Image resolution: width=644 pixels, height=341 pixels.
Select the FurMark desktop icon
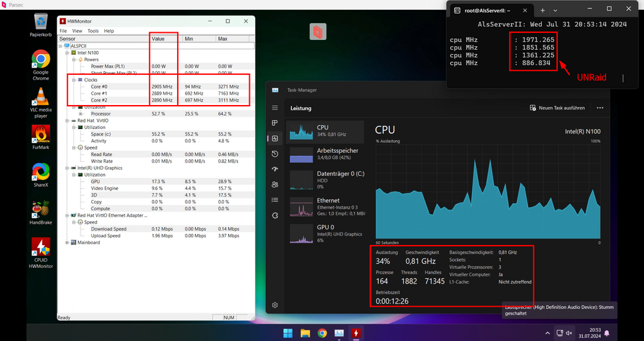tap(41, 137)
